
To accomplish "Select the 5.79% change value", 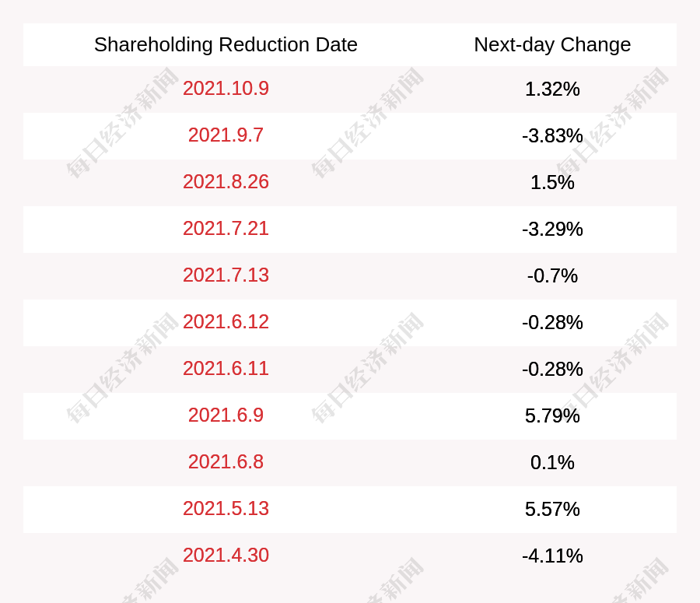I will [552, 415].
